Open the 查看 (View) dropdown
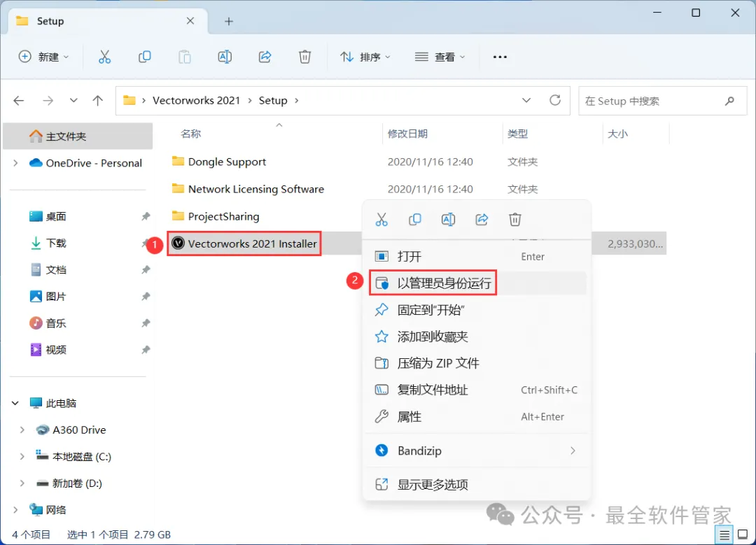This screenshot has height=545, width=756. (x=440, y=57)
